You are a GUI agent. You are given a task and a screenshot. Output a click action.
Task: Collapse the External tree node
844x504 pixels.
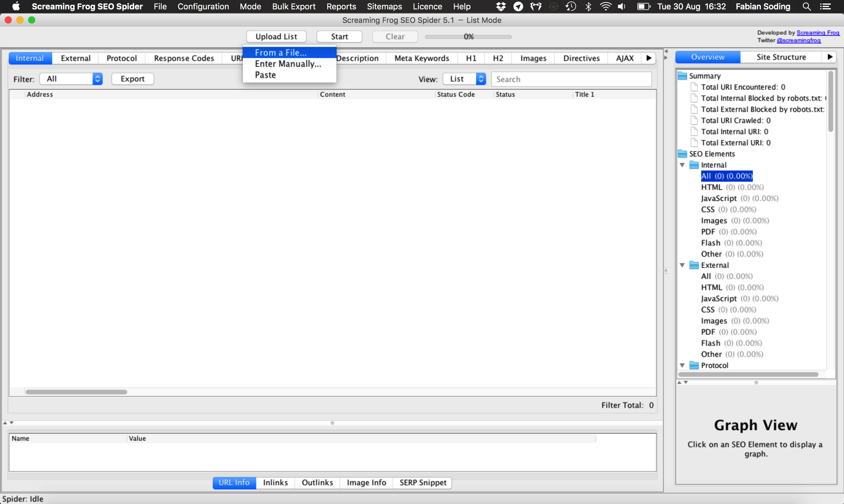click(x=682, y=265)
